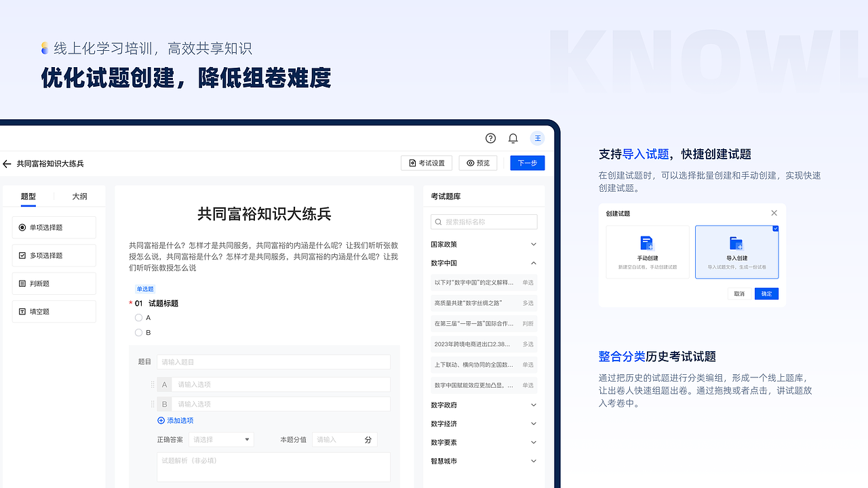
Task: Click the option A 请输入选项 field
Action: coord(281,384)
